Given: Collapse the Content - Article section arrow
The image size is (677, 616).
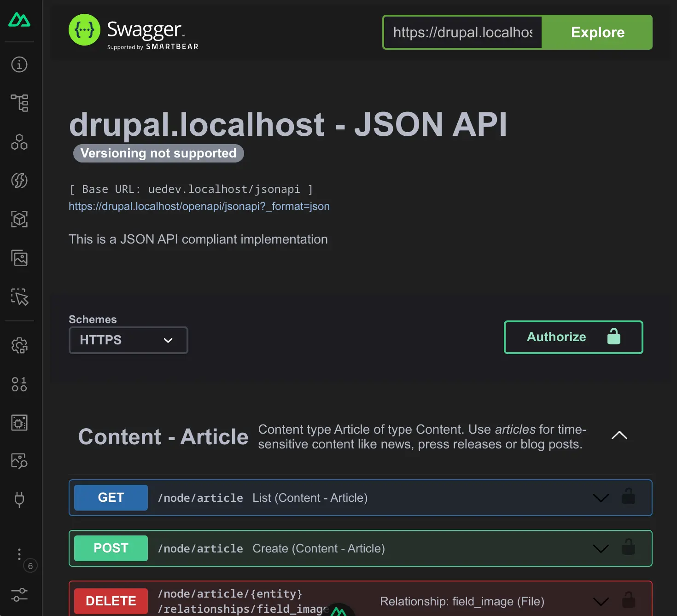Looking at the screenshot, I should pos(619,436).
